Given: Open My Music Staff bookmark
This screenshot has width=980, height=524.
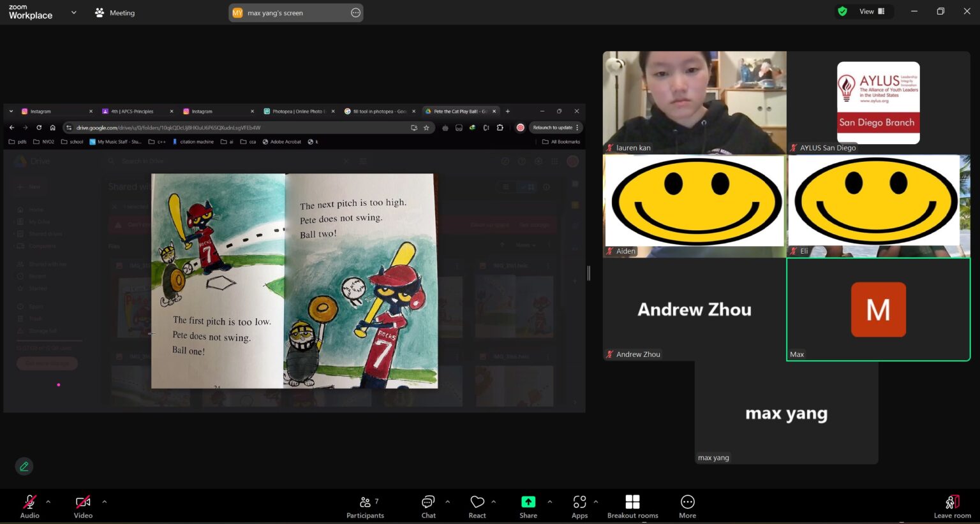Looking at the screenshot, I should (115, 142).
